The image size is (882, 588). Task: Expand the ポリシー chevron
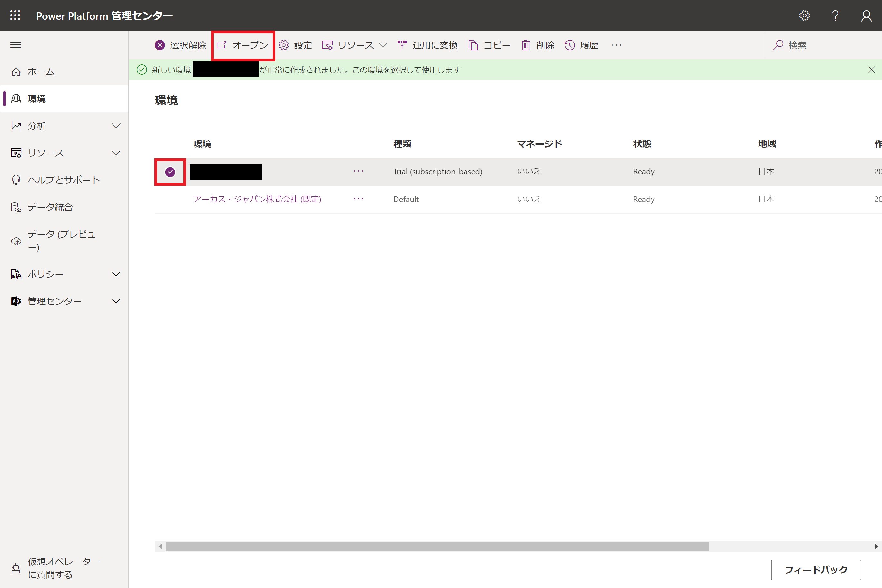(x=116, y=274)
